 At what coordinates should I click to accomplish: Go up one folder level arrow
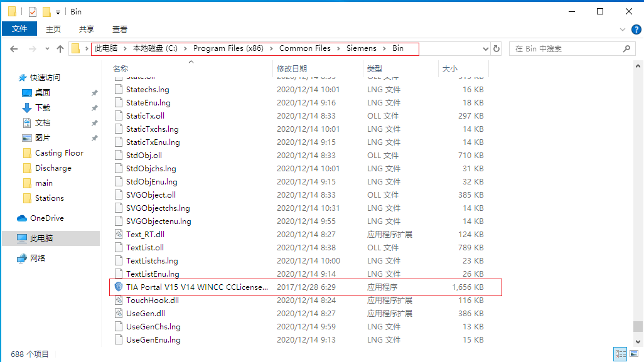point(60,48)
